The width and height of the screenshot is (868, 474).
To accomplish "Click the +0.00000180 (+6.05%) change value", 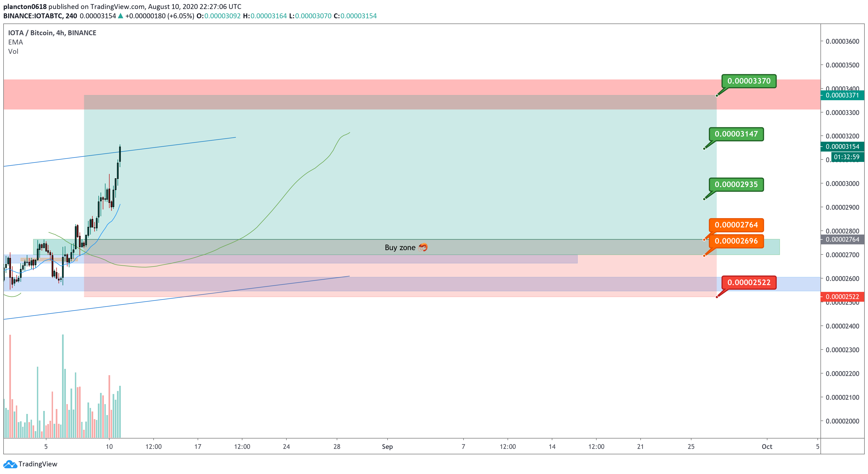I will [x=160, y=16].
